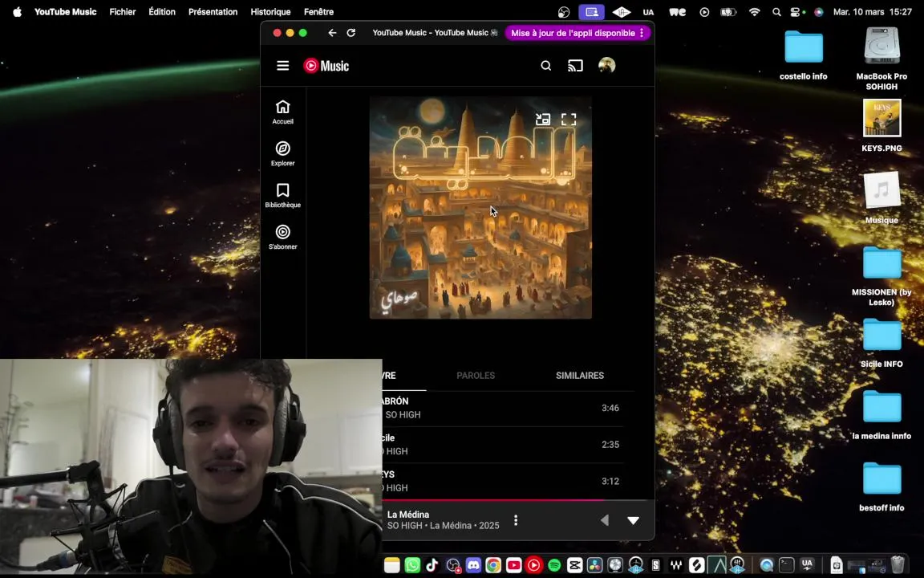924x578 pixels.
Task: Open the Apple menu
Action: click(x=17, y=12)
